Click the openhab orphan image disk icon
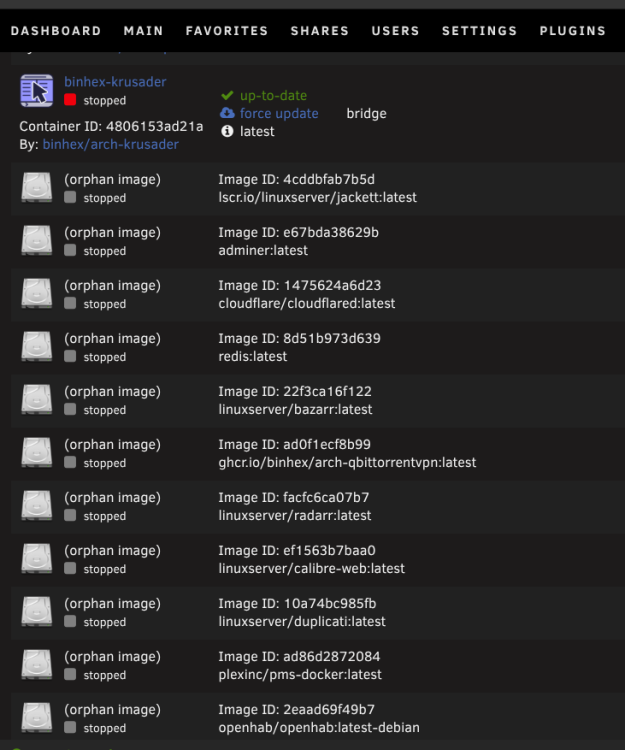 [x=36, y=718]
